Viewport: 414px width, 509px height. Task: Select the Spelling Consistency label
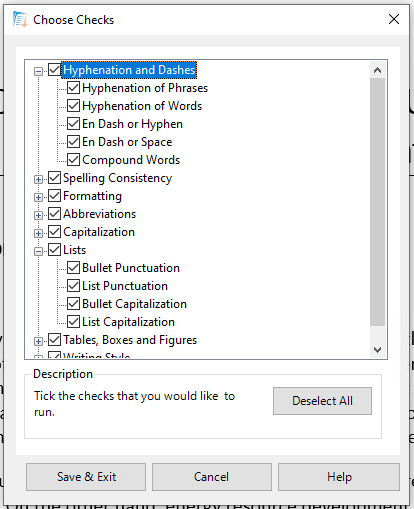(x=117, y=178)
